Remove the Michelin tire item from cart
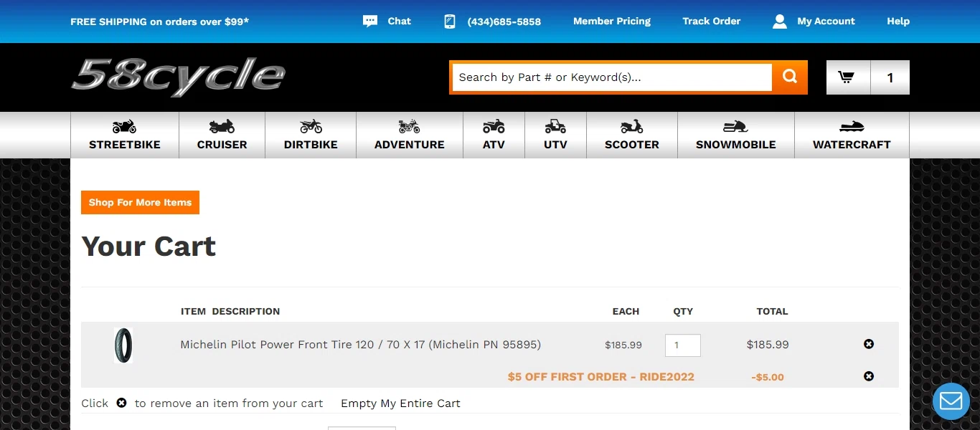This screenshot has height=430, width=980. click(x=869, y=344)
